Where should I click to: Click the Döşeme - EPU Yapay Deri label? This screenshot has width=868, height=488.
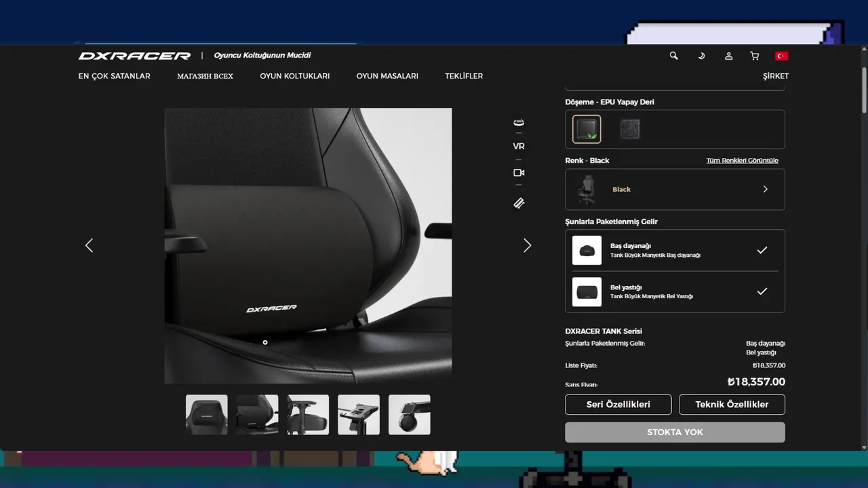point(610,102)
